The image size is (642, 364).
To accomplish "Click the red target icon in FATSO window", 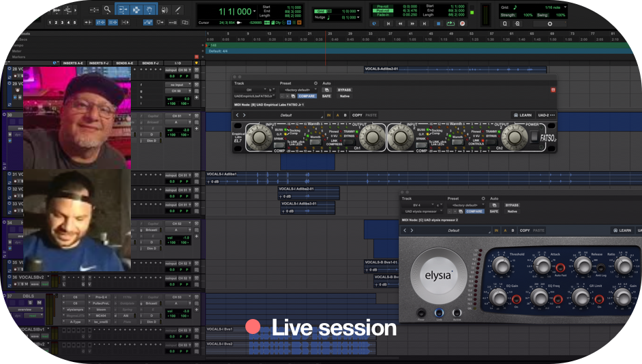I will tap(553, 90).
